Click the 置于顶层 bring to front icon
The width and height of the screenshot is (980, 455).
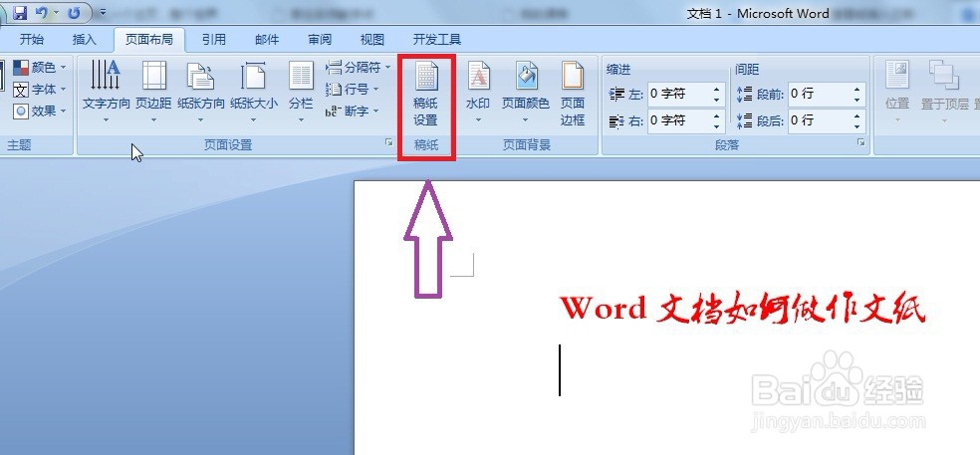tap(944, 75)
